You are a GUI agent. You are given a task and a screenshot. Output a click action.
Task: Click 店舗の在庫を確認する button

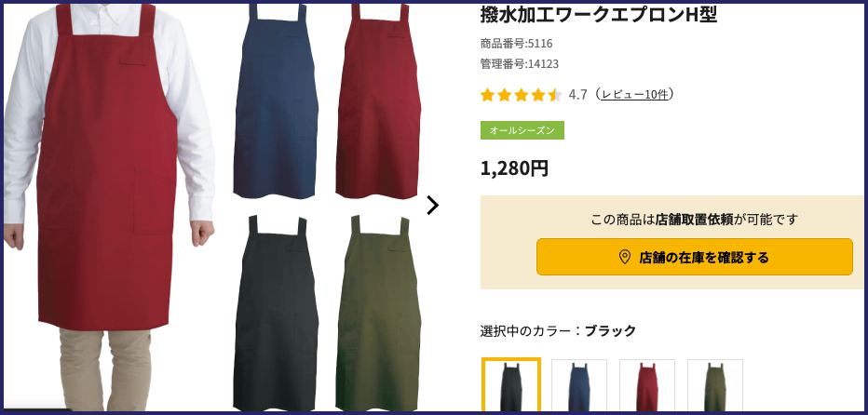pos(694,257)
